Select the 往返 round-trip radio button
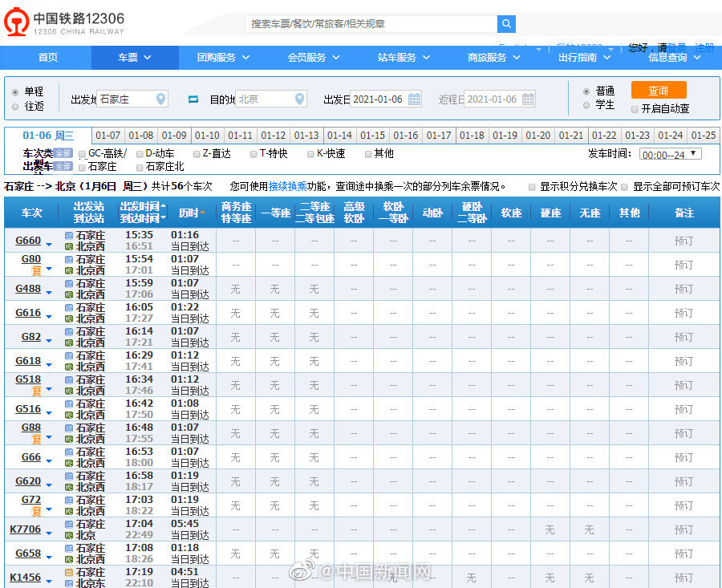This screenshot has width=722, height=588. (15, 106)
